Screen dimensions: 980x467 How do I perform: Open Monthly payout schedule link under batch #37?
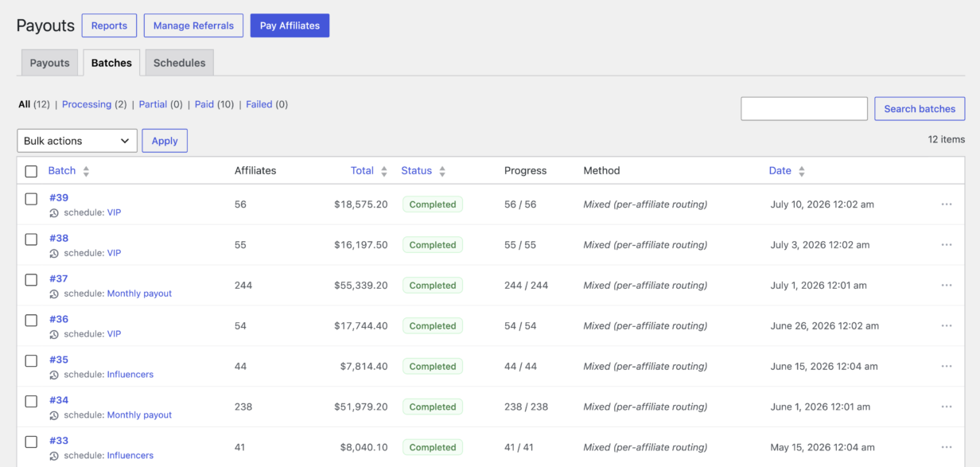[139, 294]
